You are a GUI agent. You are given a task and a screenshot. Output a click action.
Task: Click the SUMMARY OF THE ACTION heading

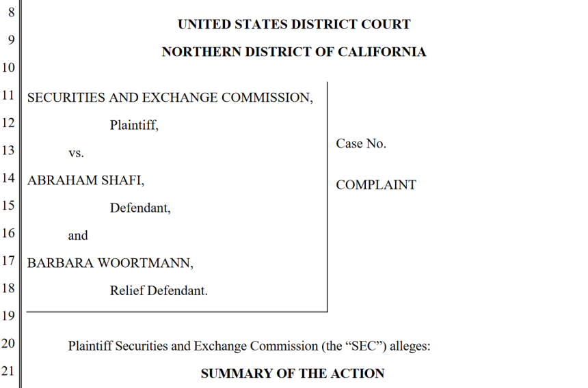[293, 374]
